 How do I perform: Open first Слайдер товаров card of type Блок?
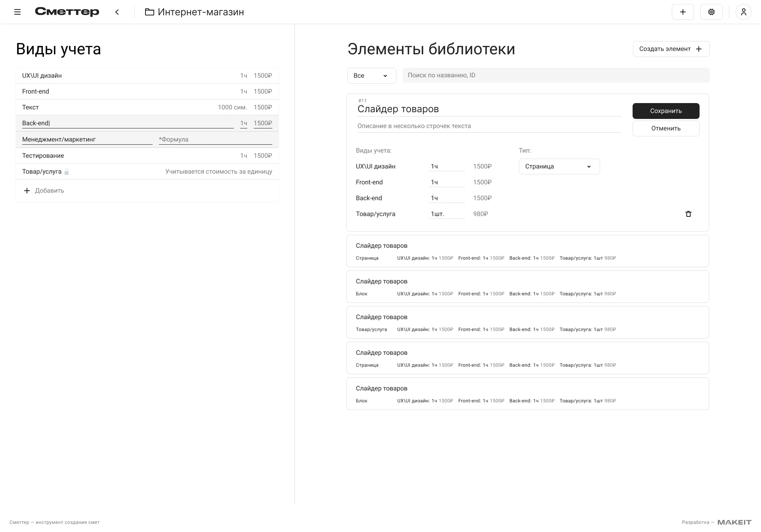(528, 287)
